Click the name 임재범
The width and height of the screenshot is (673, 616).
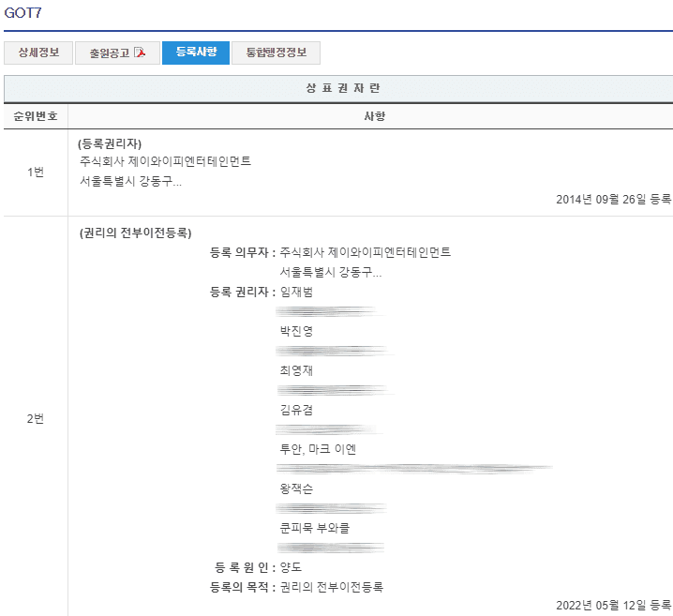[296, 292]
